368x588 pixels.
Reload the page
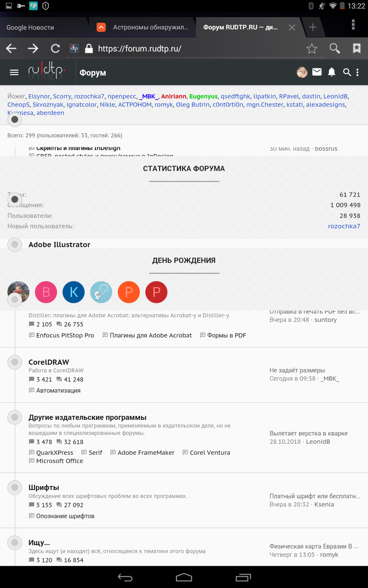click(55, 49)
